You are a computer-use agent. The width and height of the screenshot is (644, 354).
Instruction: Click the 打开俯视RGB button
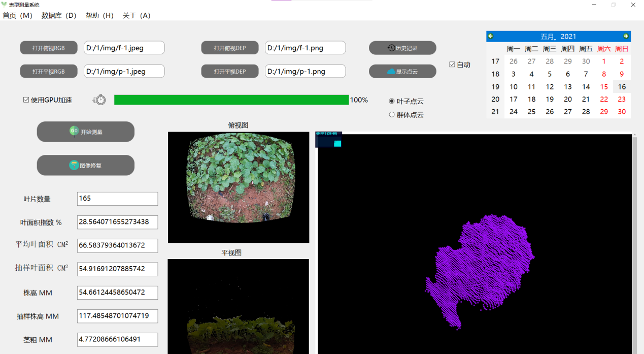49,48
